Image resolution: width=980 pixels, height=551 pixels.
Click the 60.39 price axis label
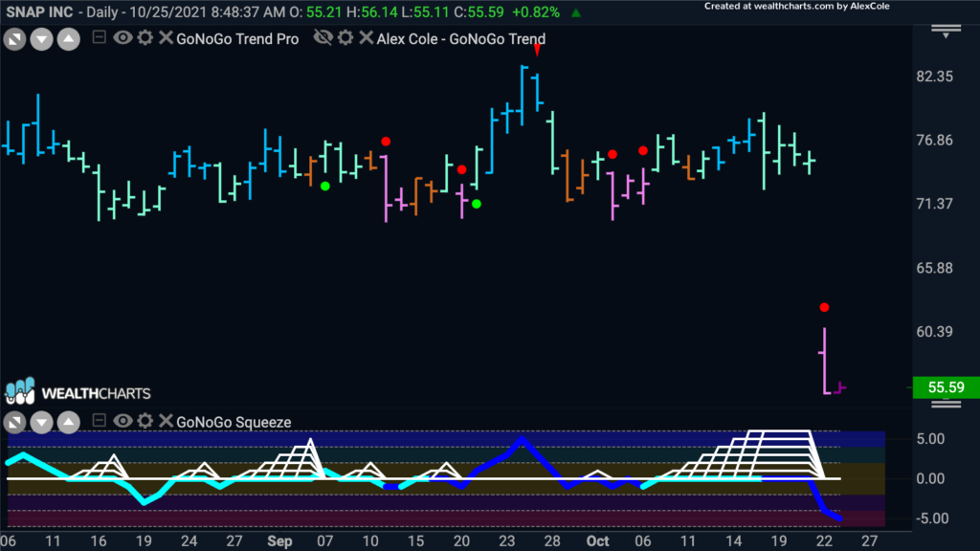coord(934,332)
